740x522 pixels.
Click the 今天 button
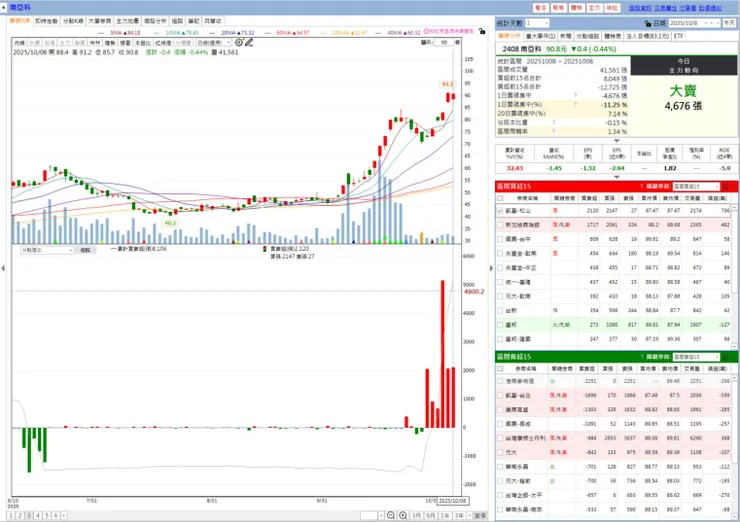point(730,23)
